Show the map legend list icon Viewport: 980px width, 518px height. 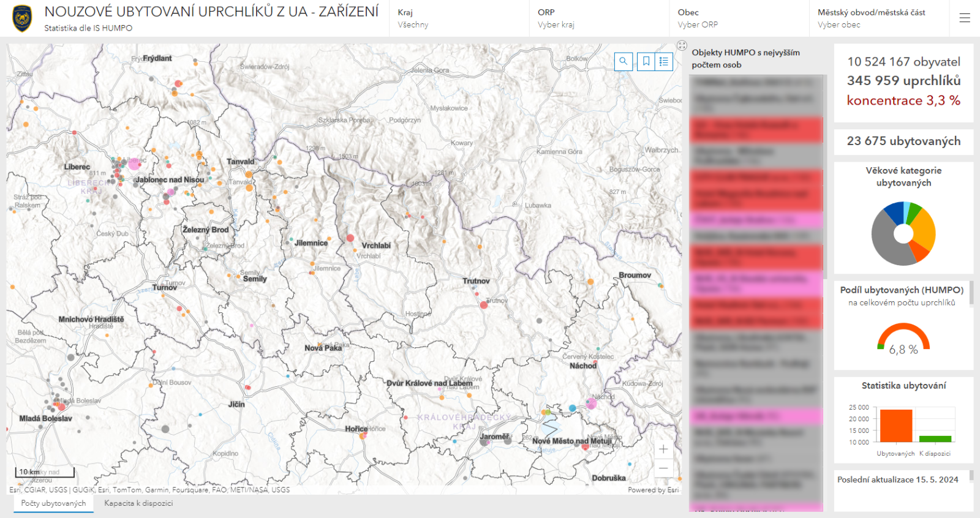point(664,61)
